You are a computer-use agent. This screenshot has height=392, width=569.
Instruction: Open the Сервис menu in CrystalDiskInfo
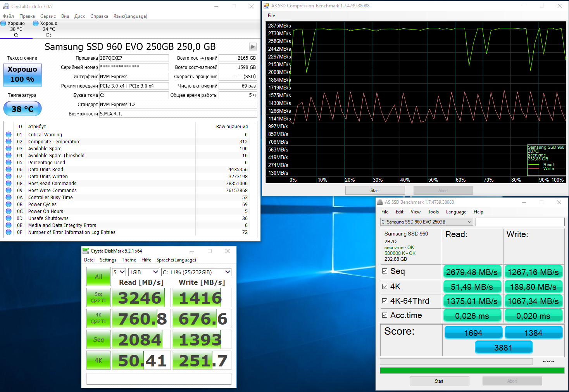[x=48, y=16]
